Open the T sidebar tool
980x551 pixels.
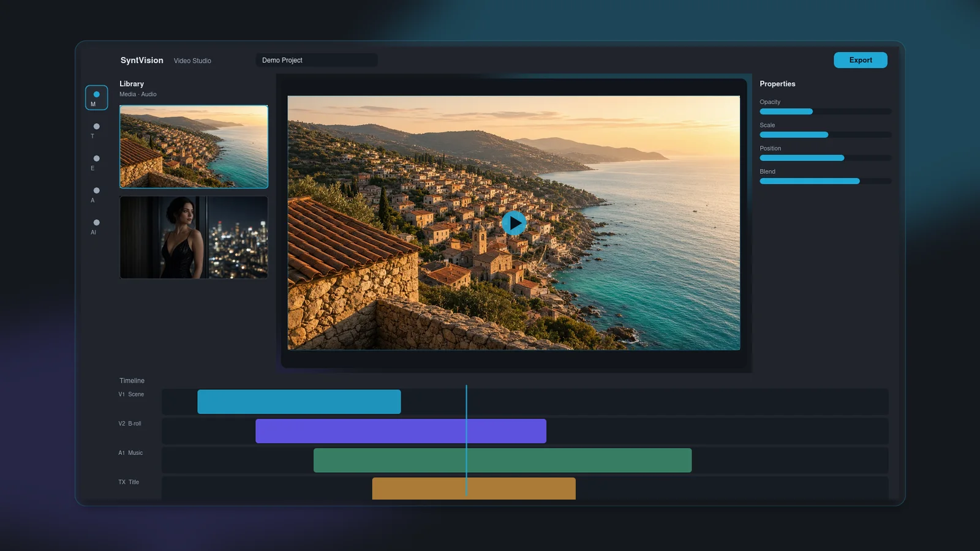[96, 130]
